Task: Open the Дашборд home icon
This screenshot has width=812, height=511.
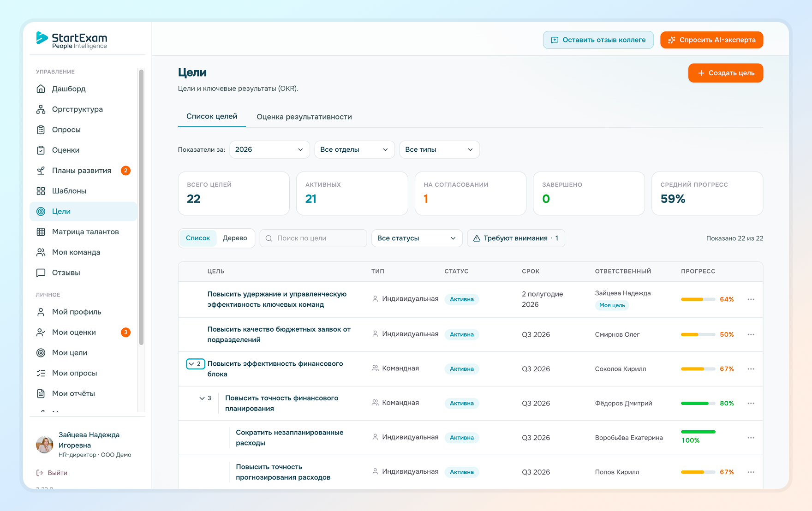Action: (x=41, y=89)
